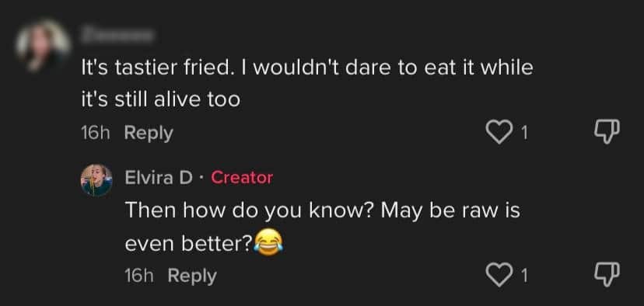Image resolution: width=644 pixels, height=306 pixels.
Task: Select the "it's still alive too" text line
Action: 160,99
